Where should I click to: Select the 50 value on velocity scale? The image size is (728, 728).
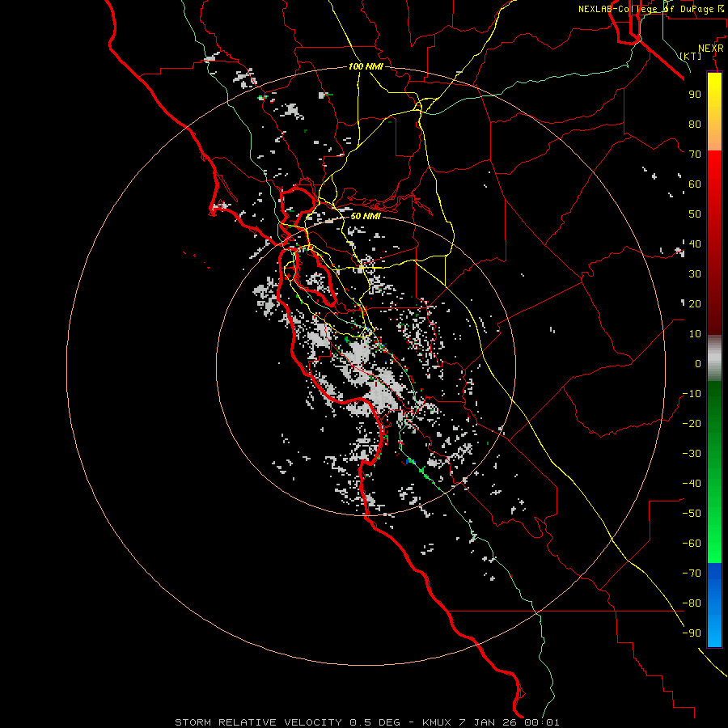[695, 214]
